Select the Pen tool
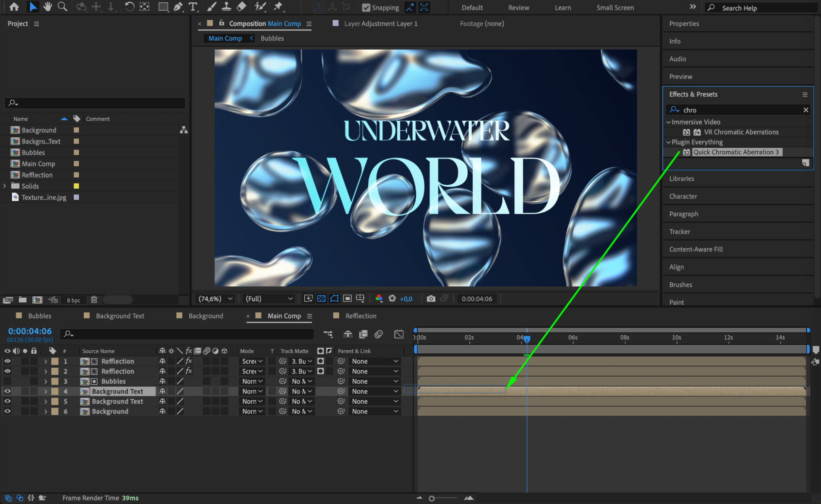This screenshot has width=821, height=504. click(178, 7)
